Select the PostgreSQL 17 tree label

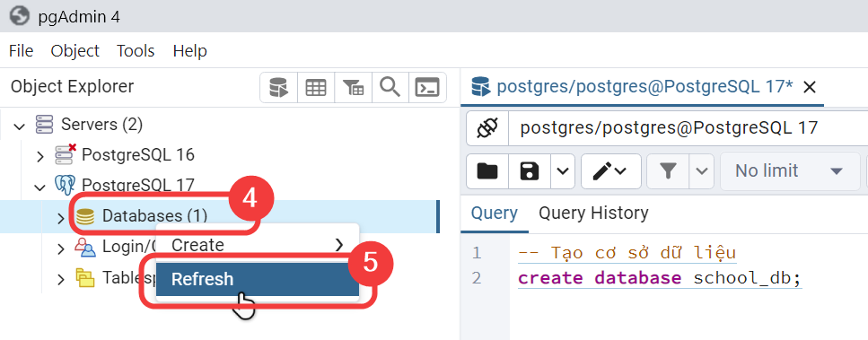tap(138, 185)
